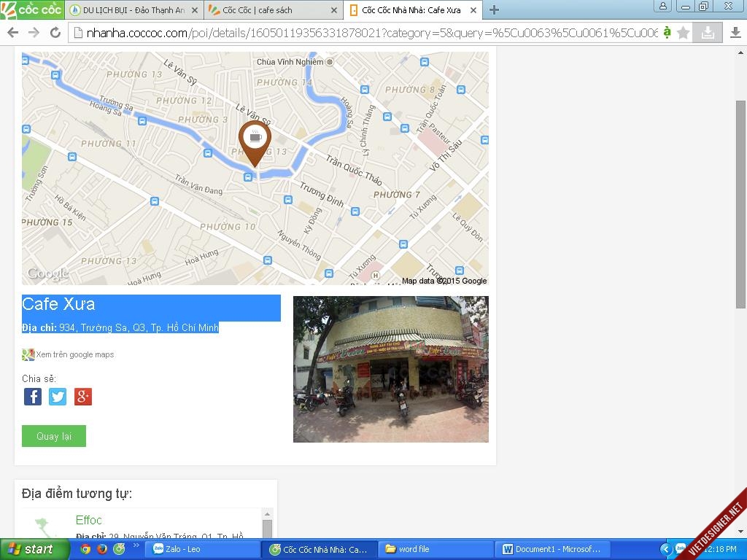The width and height of the screenshot is (747, 560).
Task: Share on Twitter icon
Action: tap(58, 397)
